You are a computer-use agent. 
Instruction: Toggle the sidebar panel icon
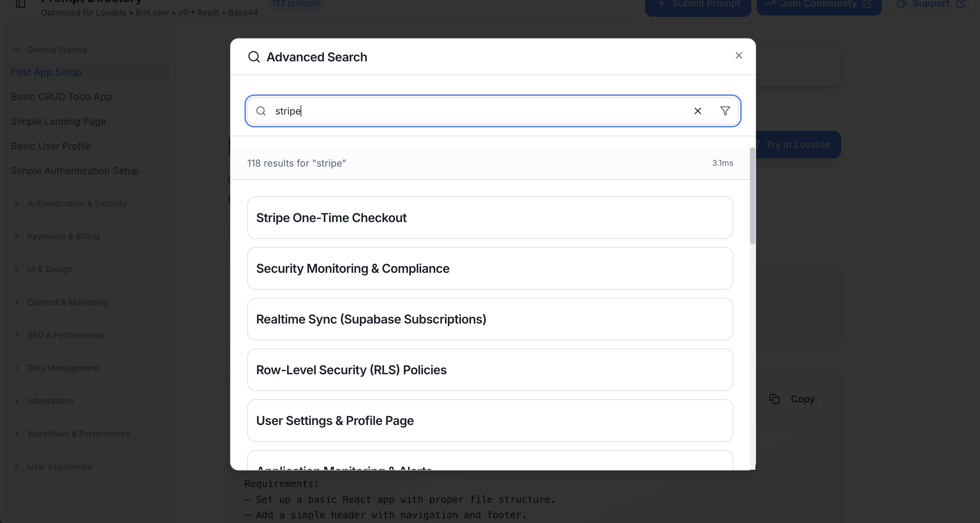[21, 4]
